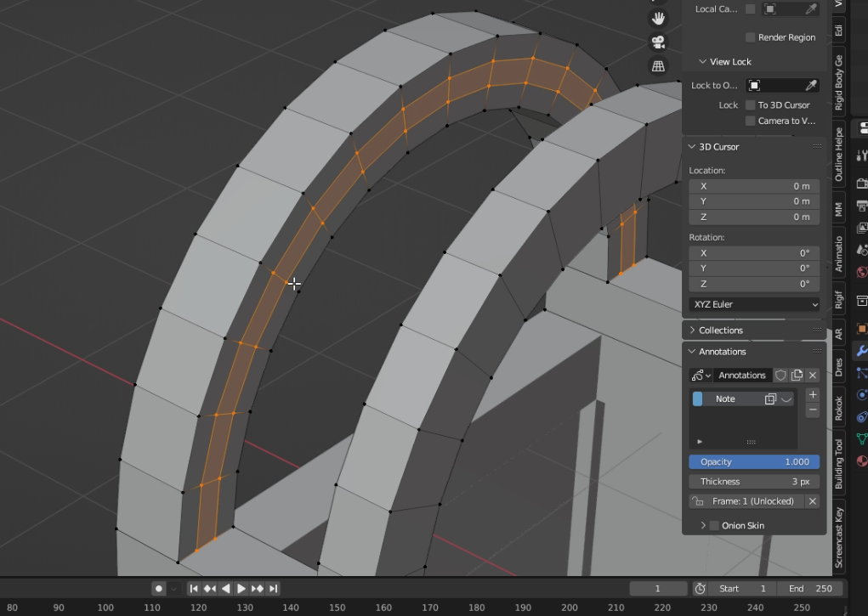Screen dimensions: 868x616
Task: Toggle Note layer in-front draw icon
Action: pyautogui.click(x=770, y=399)
